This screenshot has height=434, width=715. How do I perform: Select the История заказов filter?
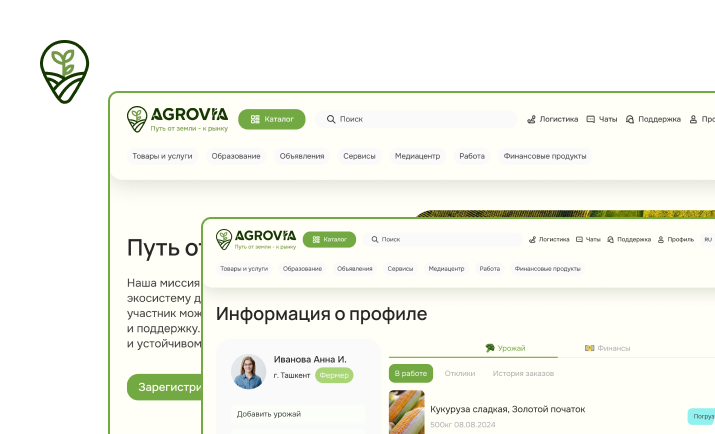(x=523, y=373)
